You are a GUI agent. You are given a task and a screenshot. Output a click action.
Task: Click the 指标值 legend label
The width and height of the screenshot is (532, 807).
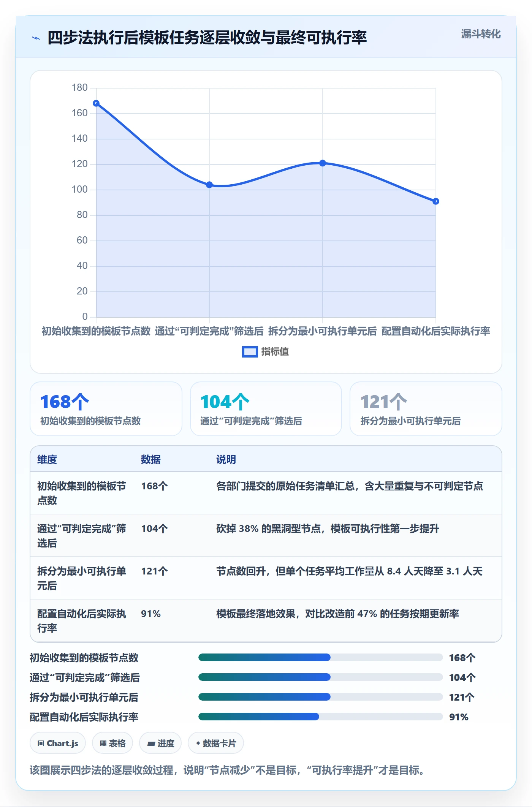click(275, 352)
